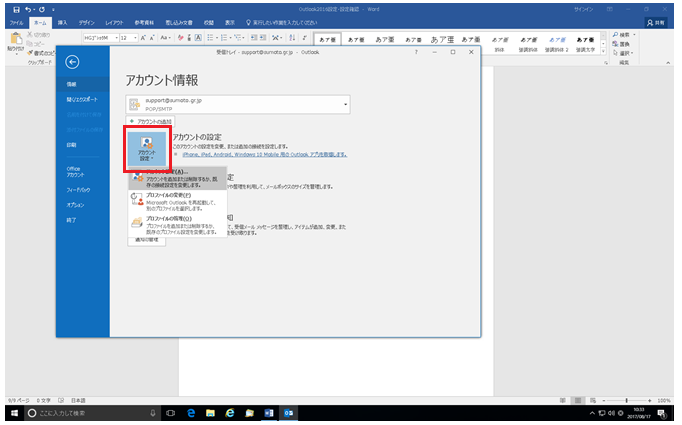This screenshot has width=682, height=425.
Task: Open the Outlook mobile app link
Action: 264,154
